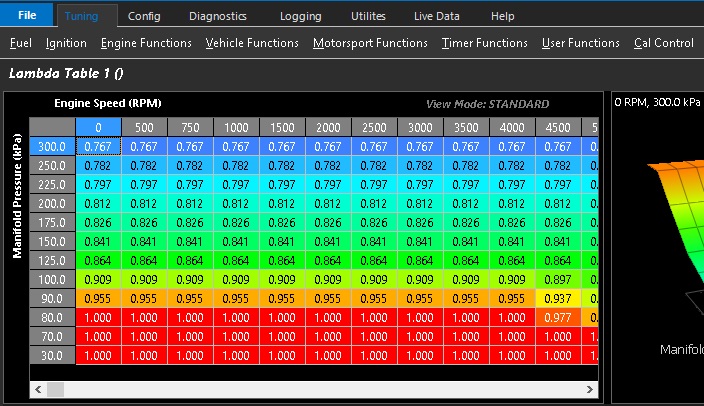Click cell 0.826 at 1500 RPM, 175.0 kPa
This screenshot has height=406, width=704.
tap(282, 223)
